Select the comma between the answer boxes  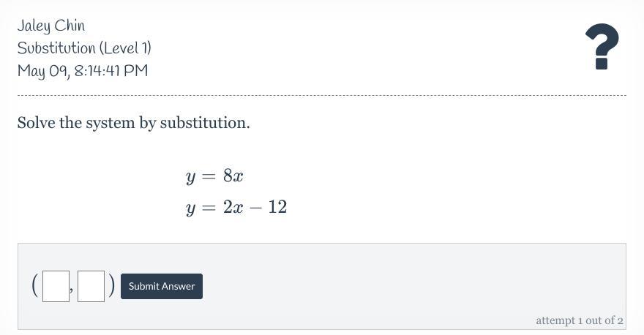tap(72, 290)
